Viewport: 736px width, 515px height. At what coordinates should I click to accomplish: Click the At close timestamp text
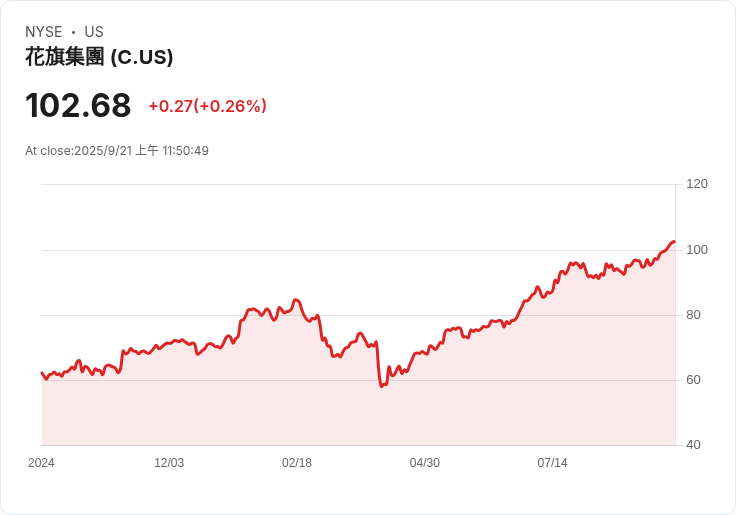117,151
